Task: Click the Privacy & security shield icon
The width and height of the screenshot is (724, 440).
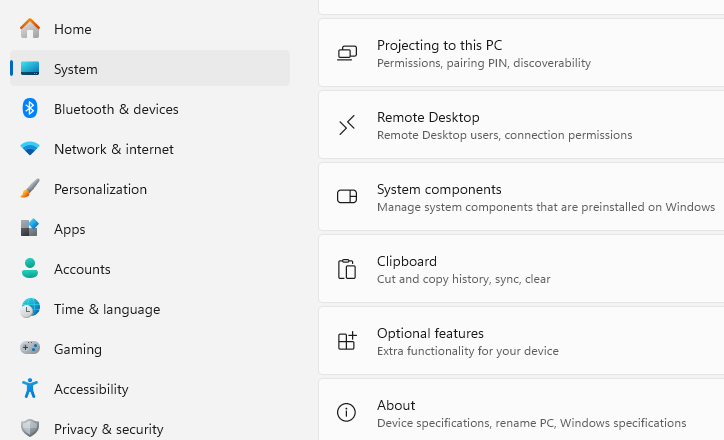Action: pyautogui.click(x=30, y=429)
